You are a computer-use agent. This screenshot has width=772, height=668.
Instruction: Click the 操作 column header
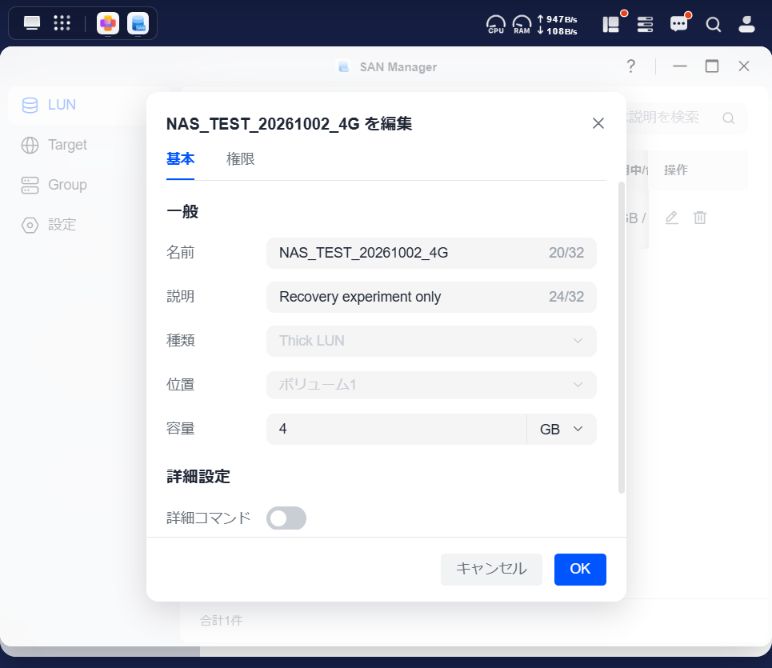tap(676, 170)
